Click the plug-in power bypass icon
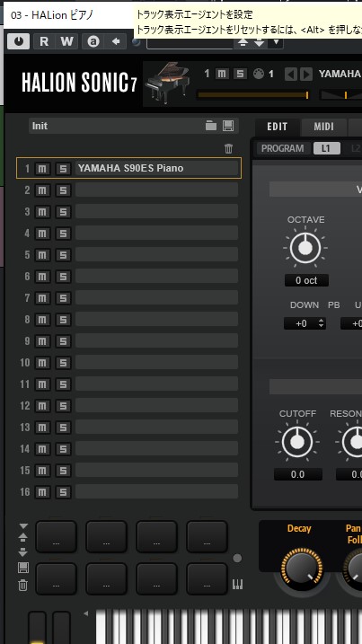This screenshot has height=644, width=362. [19, 41]
